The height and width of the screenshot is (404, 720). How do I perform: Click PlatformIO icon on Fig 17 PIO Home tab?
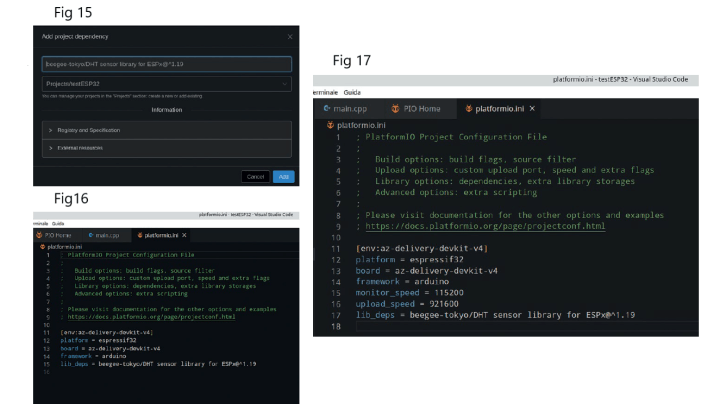[x=395, y=108]
